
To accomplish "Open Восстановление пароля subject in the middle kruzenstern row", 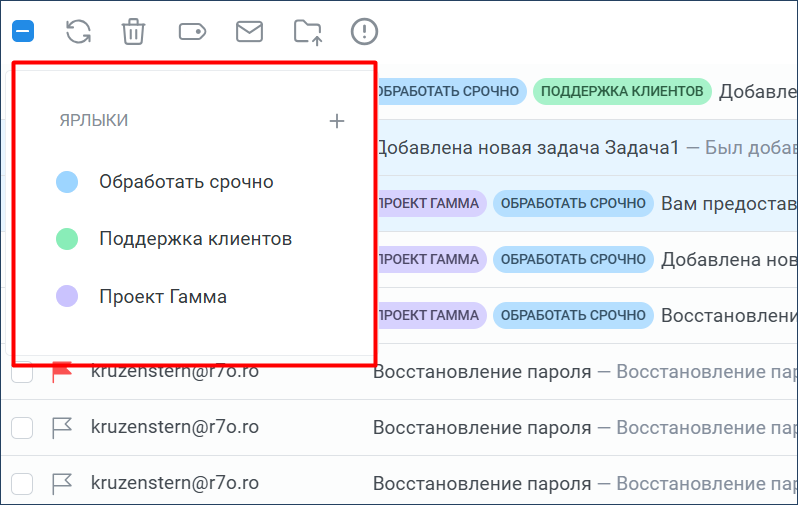I will 482,428.
